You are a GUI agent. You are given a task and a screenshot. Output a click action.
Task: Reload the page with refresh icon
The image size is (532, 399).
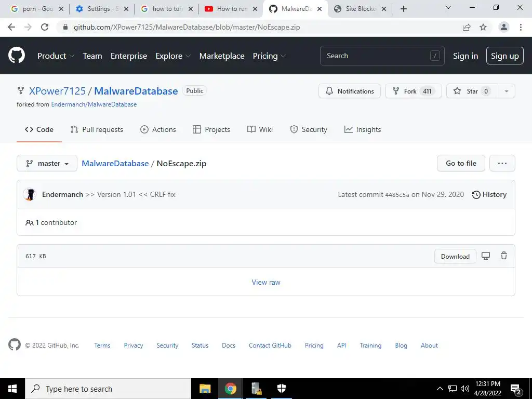coord(45,27)
